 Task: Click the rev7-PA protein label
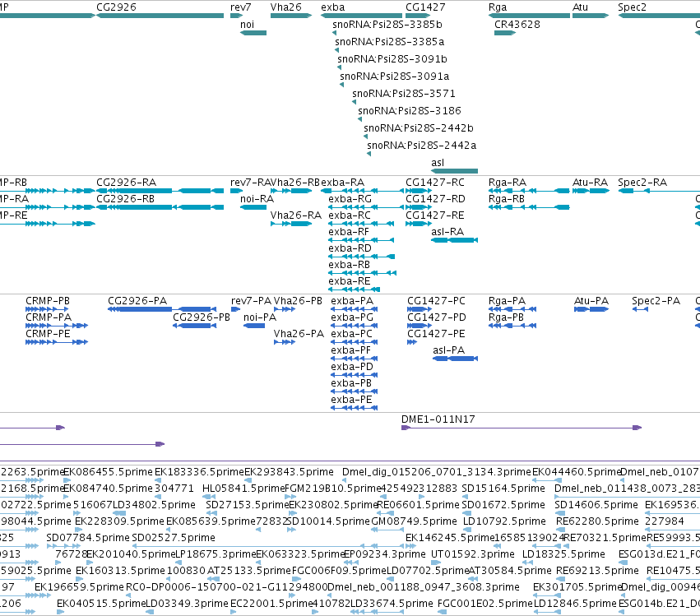[x=251, y=301]
